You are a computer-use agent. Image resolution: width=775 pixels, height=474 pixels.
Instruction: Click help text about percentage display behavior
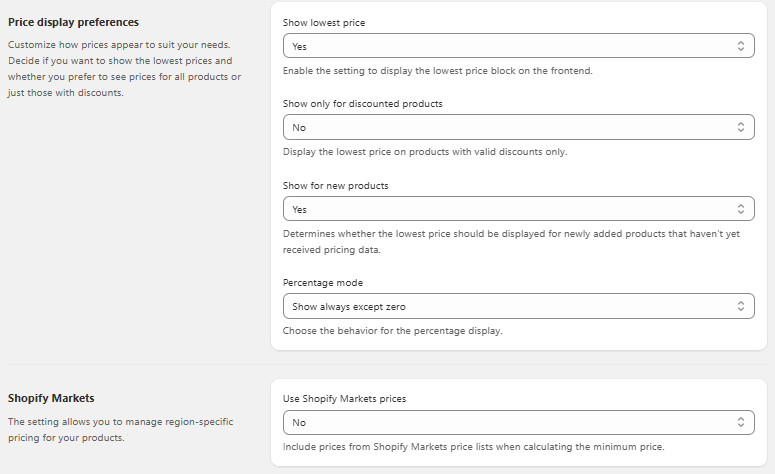392,331
